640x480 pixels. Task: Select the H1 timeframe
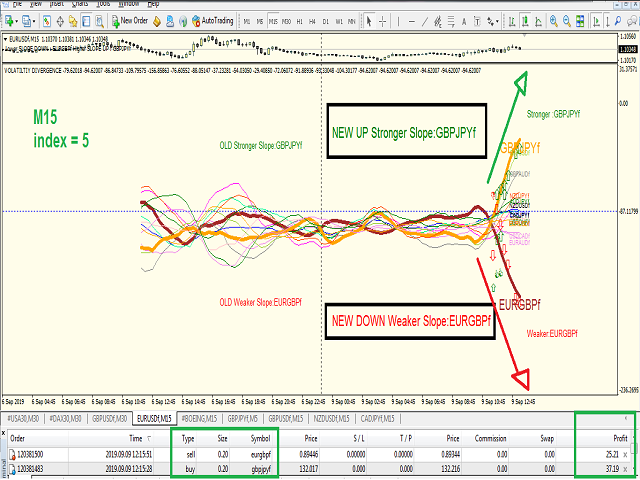[299, 21]
